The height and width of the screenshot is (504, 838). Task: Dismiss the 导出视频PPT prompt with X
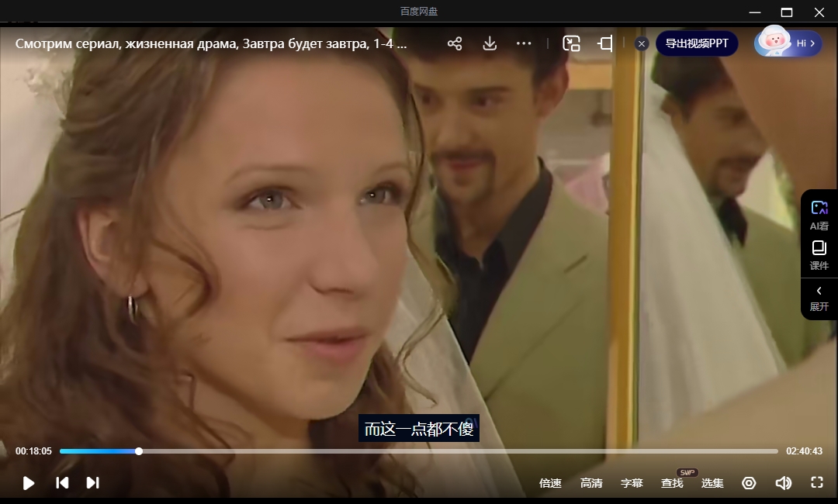[x=642, y=43]
